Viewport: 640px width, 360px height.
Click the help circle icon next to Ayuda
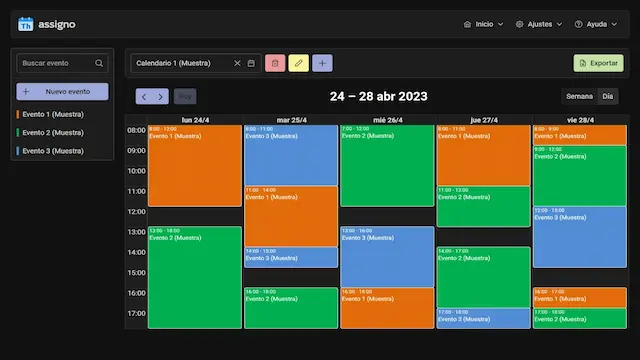point(578,24)
